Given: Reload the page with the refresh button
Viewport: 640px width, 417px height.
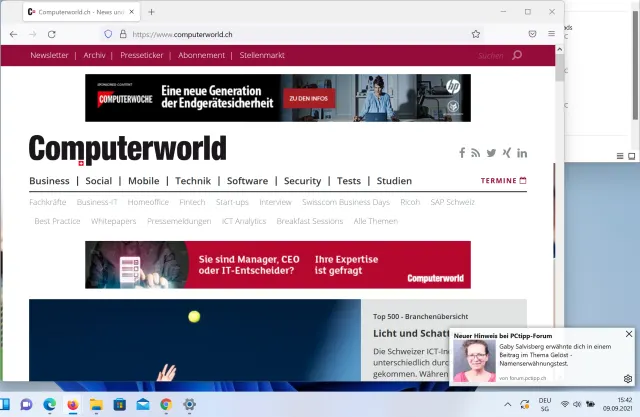Looking at the screenshot, I should pyautogui.click(x=52, y=34).
